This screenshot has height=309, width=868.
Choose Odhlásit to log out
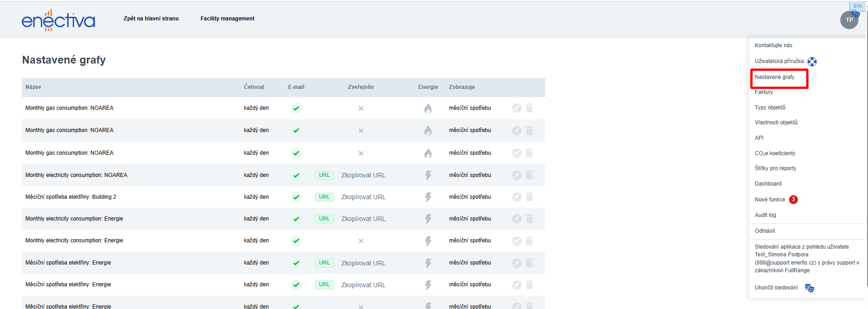coord(765,231)
